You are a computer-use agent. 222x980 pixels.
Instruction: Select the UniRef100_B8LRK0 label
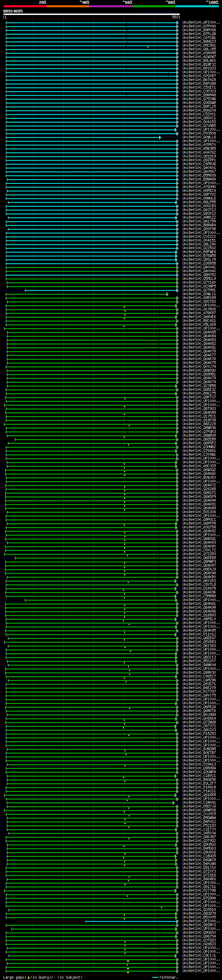pos(199,60)
